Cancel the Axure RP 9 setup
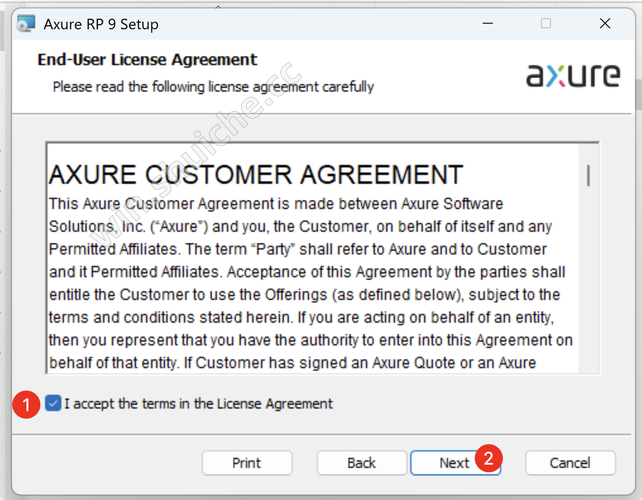This screenshot has width=642, height=500. coord(570,463)
